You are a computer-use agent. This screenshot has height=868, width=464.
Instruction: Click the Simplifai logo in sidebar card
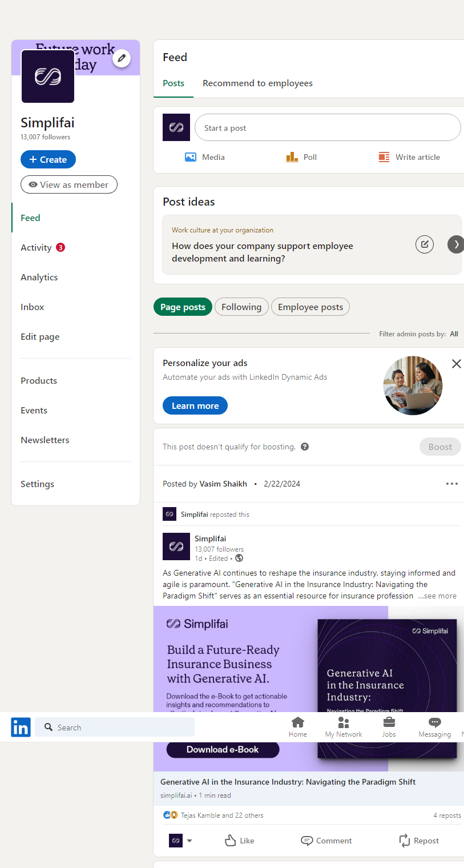click(48, 77)
